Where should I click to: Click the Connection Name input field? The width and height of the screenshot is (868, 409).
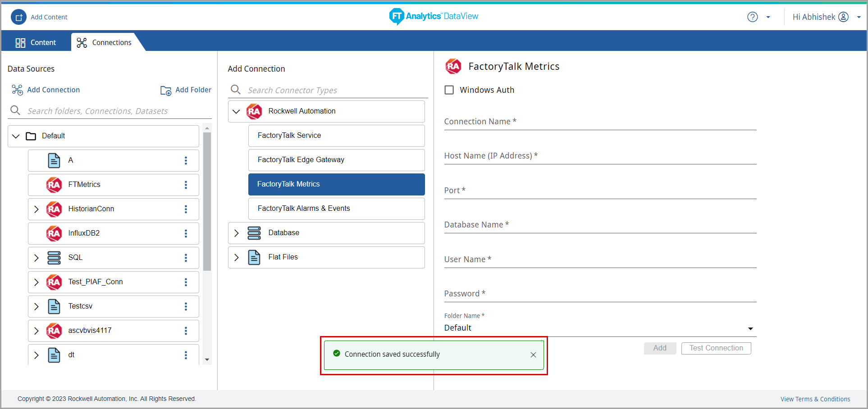[599, 123]
